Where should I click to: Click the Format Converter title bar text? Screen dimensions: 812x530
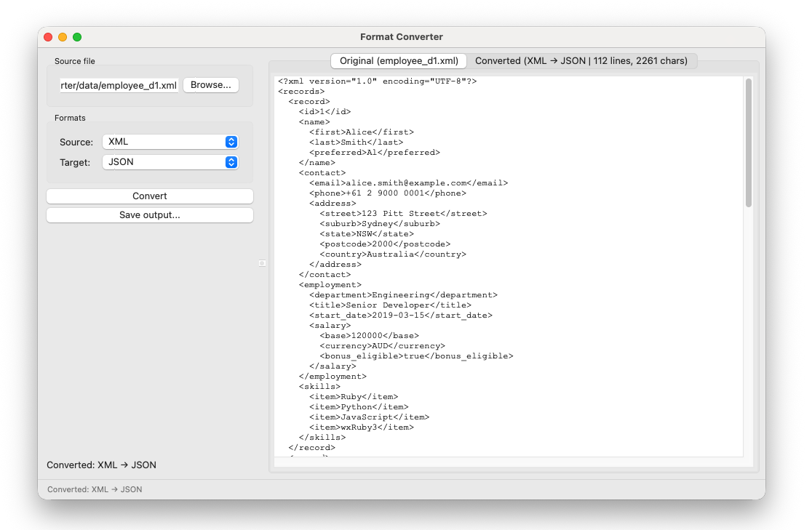tap(402, 37)
